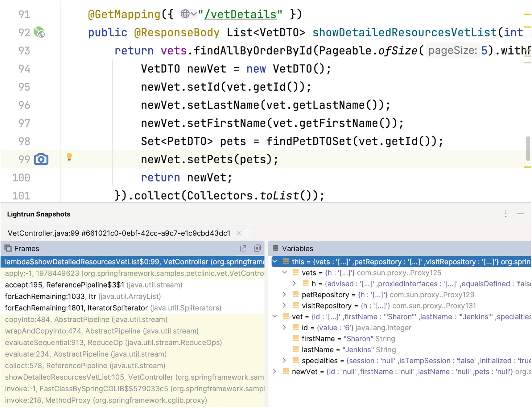Click the yellow lightbulb intention icon
Screen dimensions: 532x408
[x=69, y=157]
